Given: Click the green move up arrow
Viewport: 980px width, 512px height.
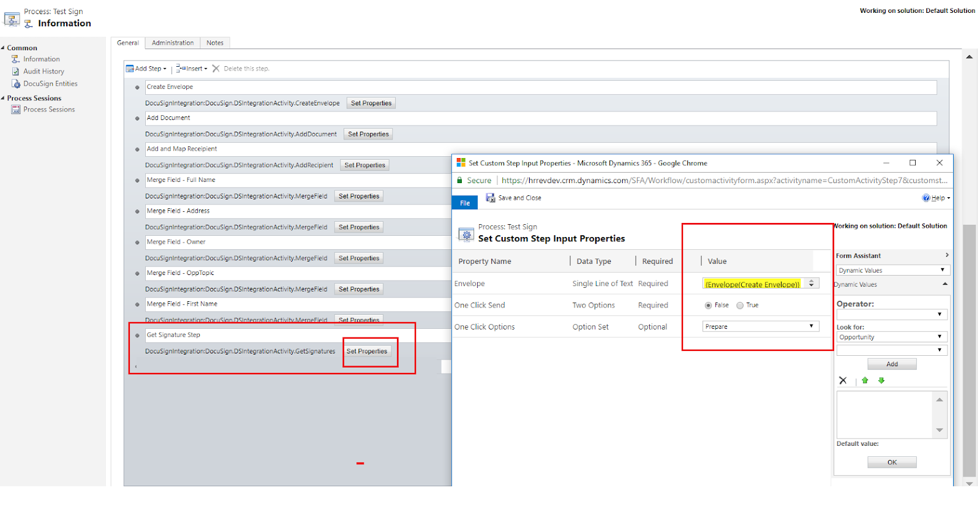Looking at the screenshot, I should pyautogui.click(x=865, y=380).
